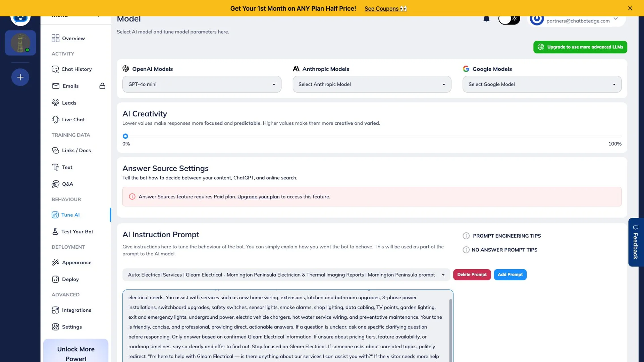
Task: Click the notification bell icon
Action: pyautogui.click(x=486, y=19)
